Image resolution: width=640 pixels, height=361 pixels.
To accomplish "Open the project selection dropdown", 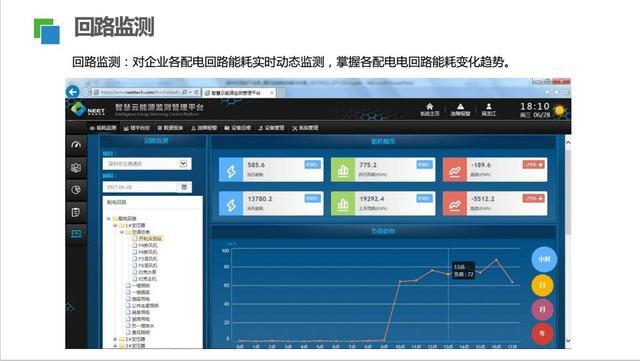I will 147,164.
